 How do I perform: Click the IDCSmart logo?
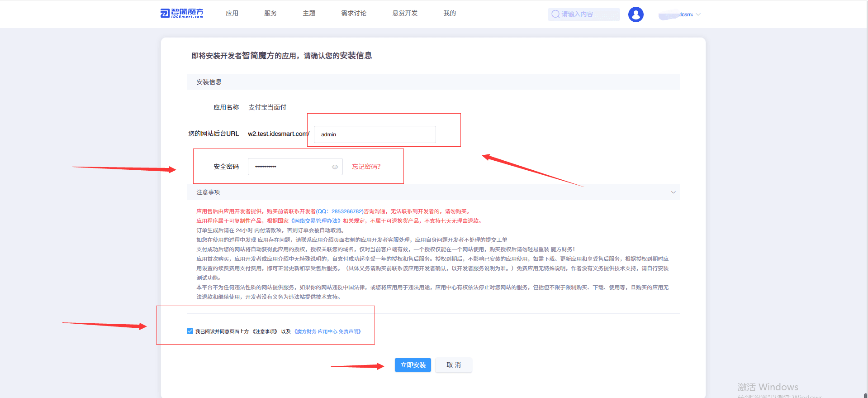(182, 13)
